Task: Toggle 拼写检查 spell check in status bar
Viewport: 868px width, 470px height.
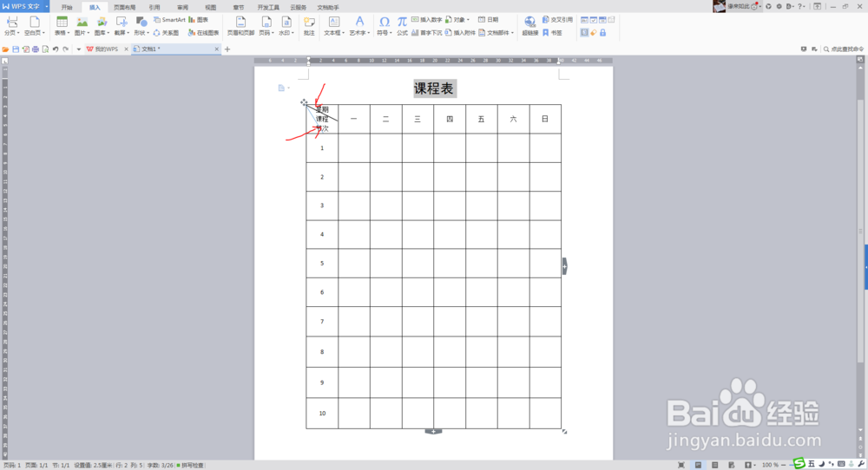Action: (x=190, y=465)
